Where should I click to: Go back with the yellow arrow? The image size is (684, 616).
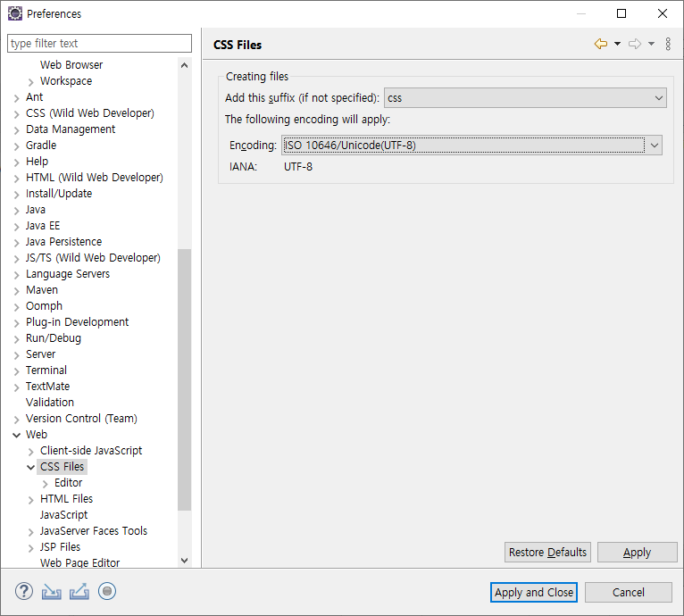pos(601,44)
